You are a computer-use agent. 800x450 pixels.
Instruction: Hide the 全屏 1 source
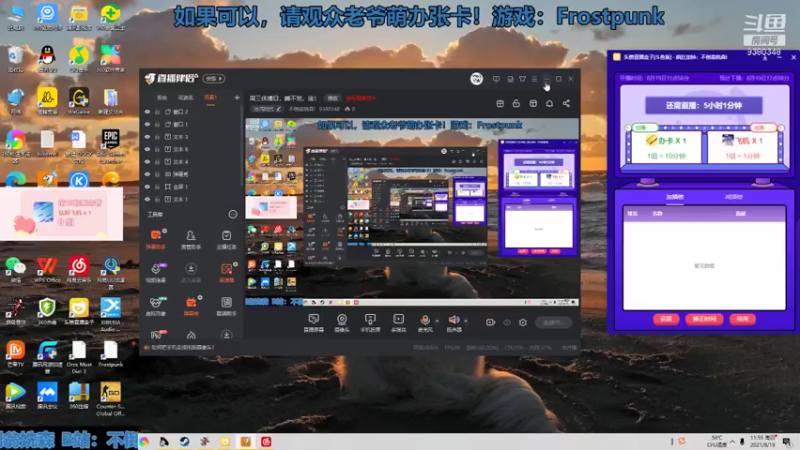click(x=147, y=187)
